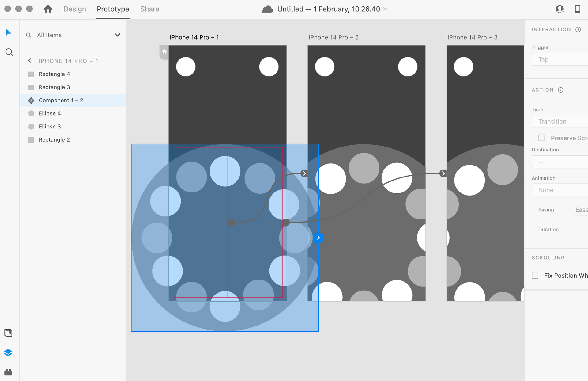Click the Rectangle 4 layer icon
588x381 pixels.
pyautogui.click(x=31, y=74)
